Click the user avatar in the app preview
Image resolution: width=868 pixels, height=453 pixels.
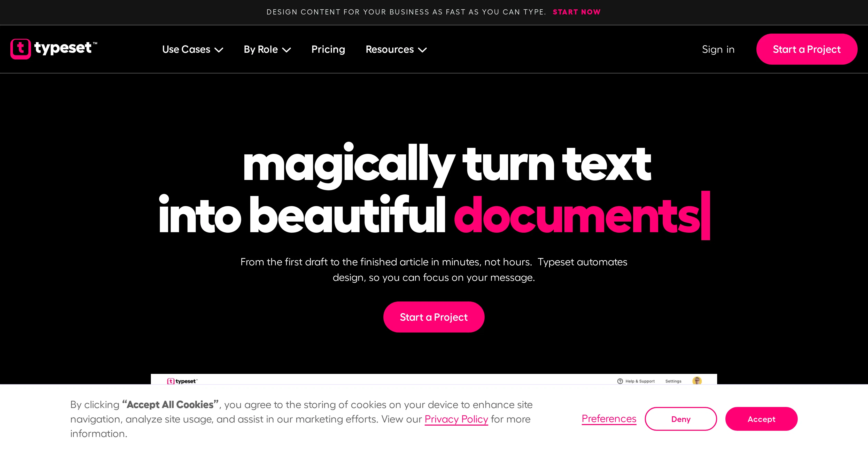697,381
